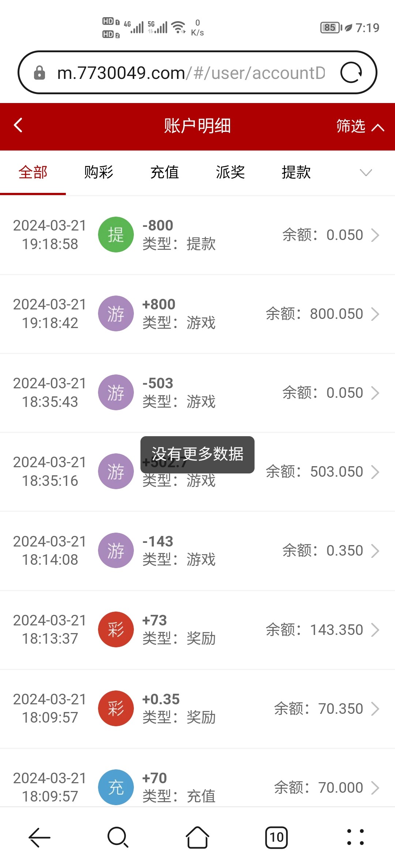Switch to the 购彩 tab

[x=99, y=172]
